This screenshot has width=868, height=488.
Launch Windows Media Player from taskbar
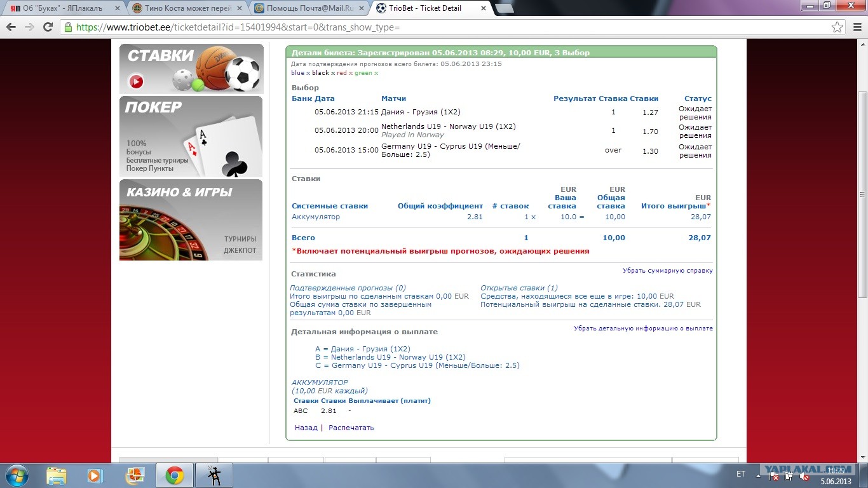(x=95, y=475)
